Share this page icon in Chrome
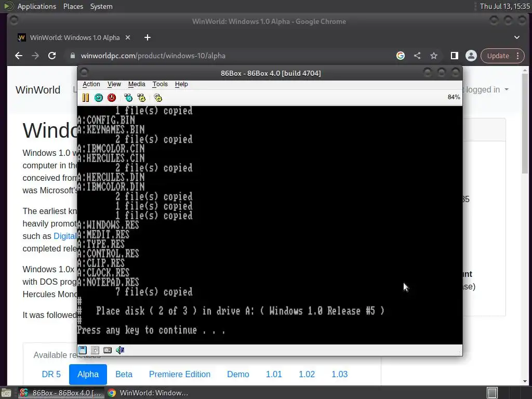The width and height of the screenshot is (532, 399). click(417, 56)
